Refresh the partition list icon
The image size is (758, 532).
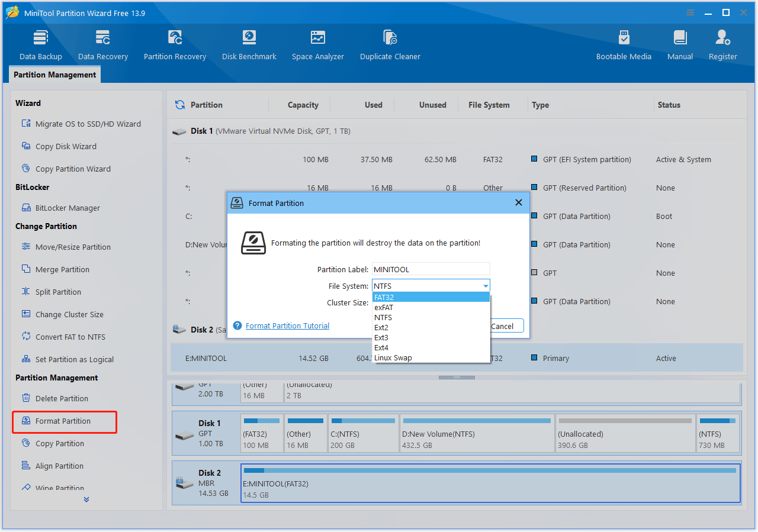pyautogui.click(x=180, y=105)
